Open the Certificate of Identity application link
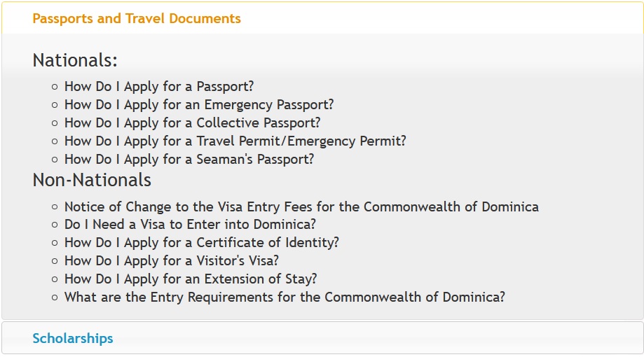Image resolution: width=644 pixels, height=357 pixels. click(x=202, y=243)
